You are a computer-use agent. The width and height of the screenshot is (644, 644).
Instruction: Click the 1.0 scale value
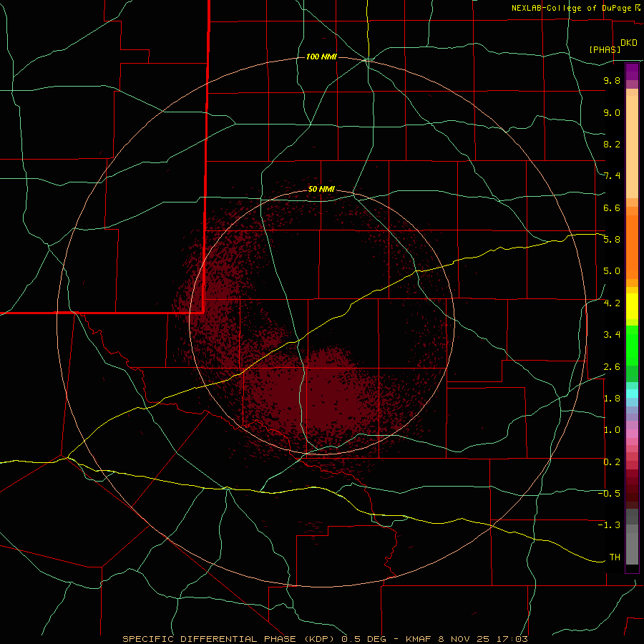point(612,430)
